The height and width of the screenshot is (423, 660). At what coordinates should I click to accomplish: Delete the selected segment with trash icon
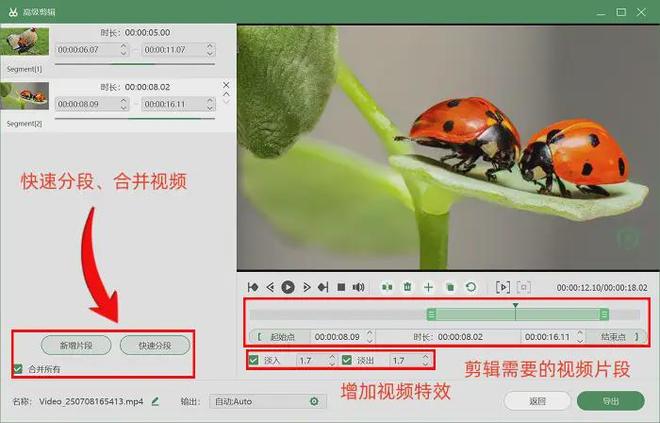tap(407, 287)
